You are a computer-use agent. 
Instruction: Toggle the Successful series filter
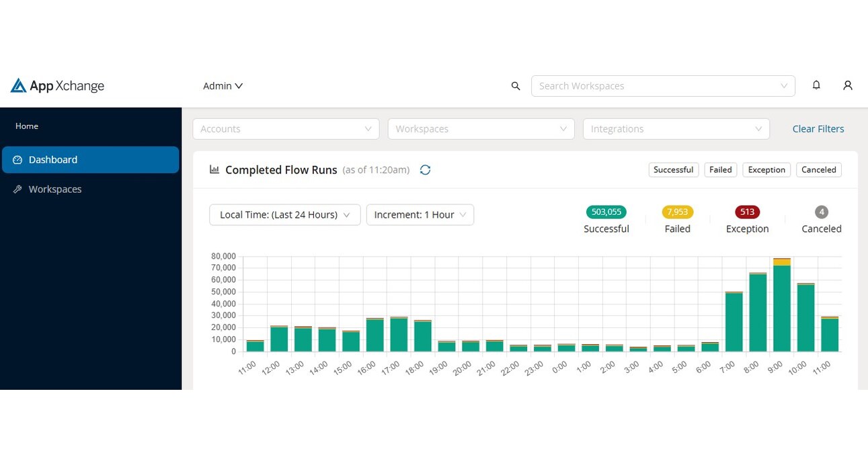[x=673, y=170]
